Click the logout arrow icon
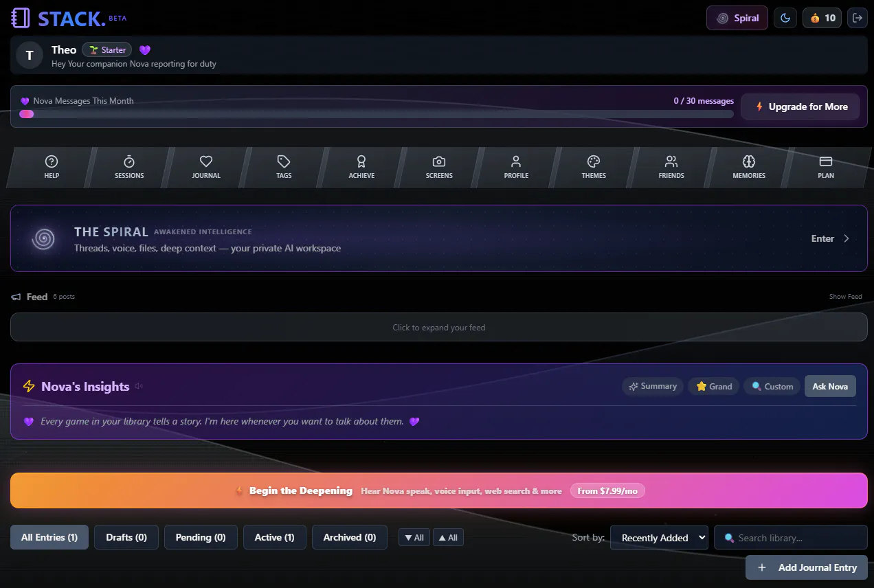 (x=857, y=18)
